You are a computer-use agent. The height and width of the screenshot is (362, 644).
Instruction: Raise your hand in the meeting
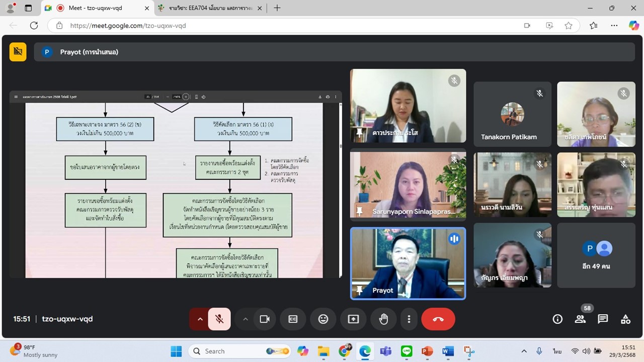(383, 319)
